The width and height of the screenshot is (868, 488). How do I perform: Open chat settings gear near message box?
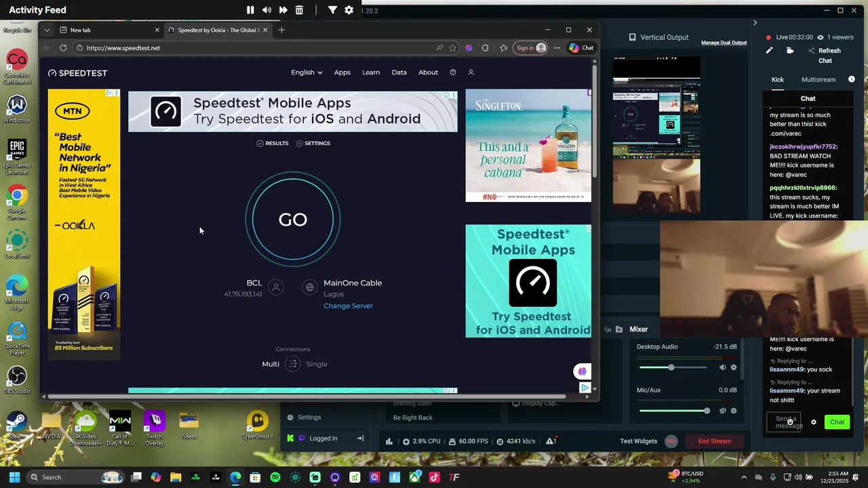coord(814,422)
